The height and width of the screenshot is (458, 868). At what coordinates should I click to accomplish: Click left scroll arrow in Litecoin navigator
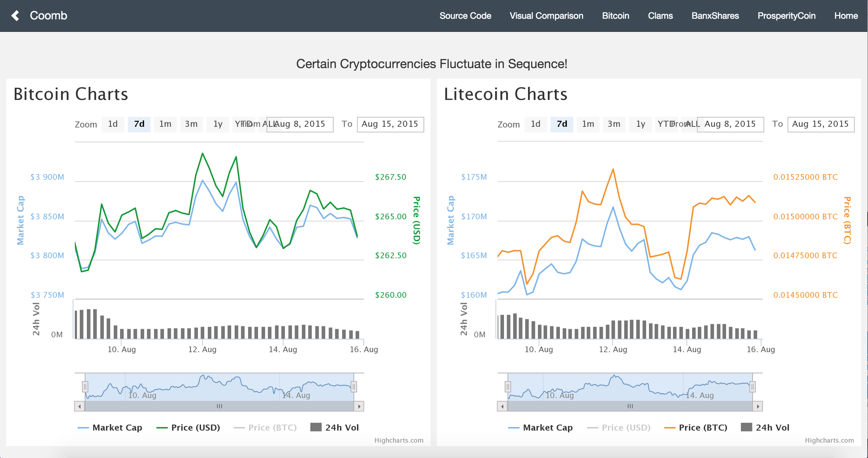[502, 406]
